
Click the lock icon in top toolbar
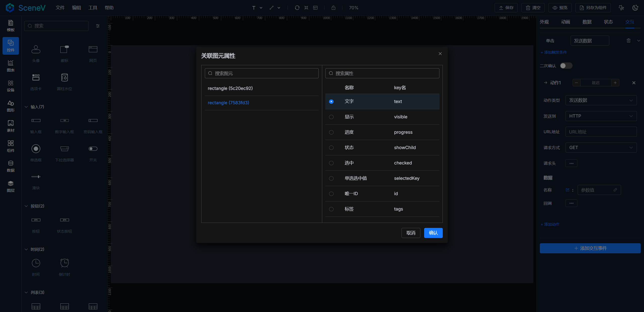point(333,8)
